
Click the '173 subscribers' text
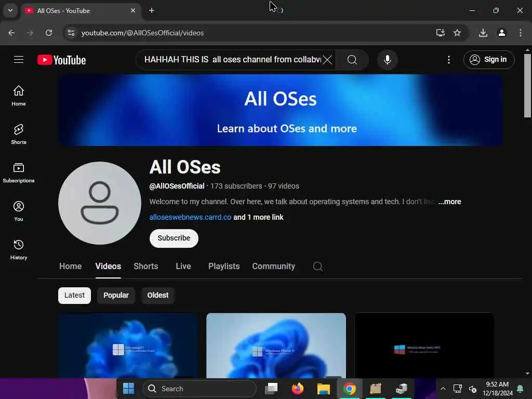click(236, 186)
